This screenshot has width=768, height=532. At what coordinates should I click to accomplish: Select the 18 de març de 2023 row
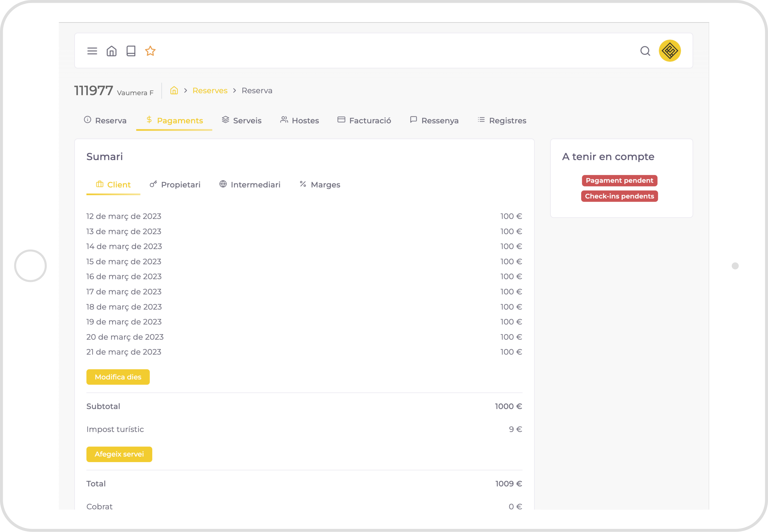pyautogui.click(x=304, y=307)
